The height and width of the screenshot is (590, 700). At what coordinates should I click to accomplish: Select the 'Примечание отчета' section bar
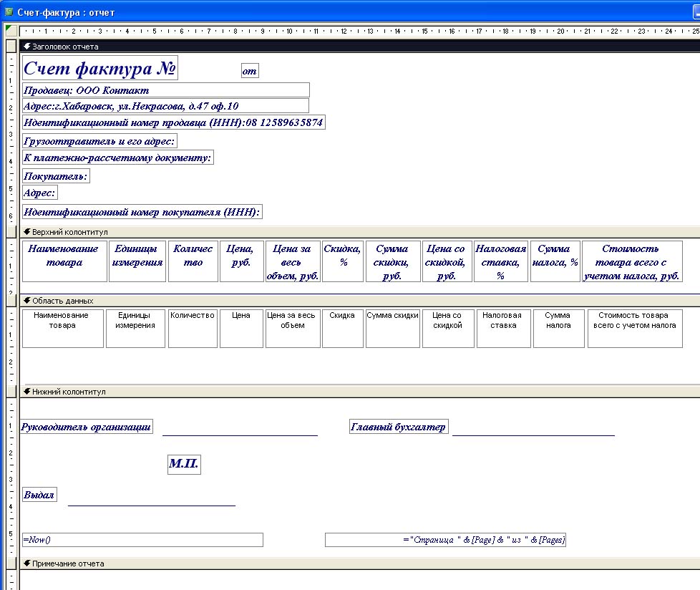(360, 564)
